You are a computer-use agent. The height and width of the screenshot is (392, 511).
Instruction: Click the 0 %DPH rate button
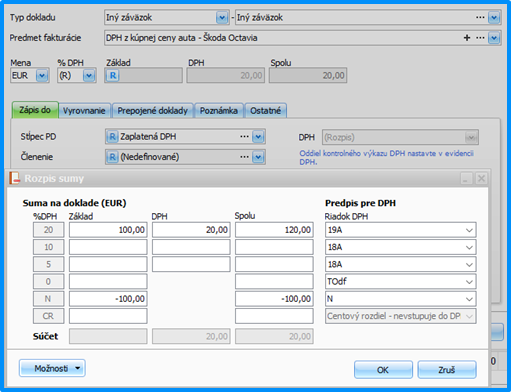48,282
